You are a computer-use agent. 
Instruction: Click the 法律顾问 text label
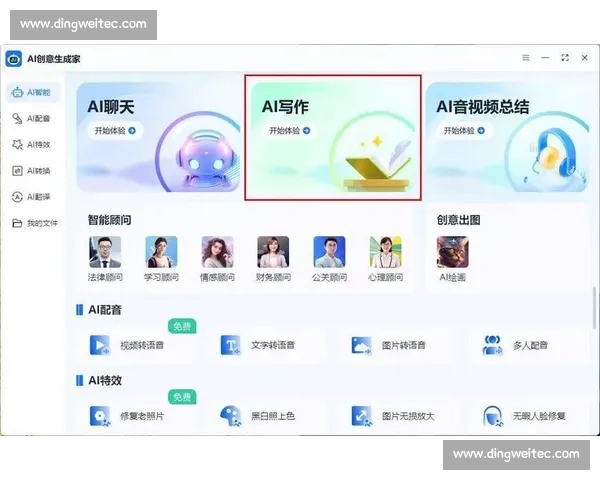click(105, 277)
